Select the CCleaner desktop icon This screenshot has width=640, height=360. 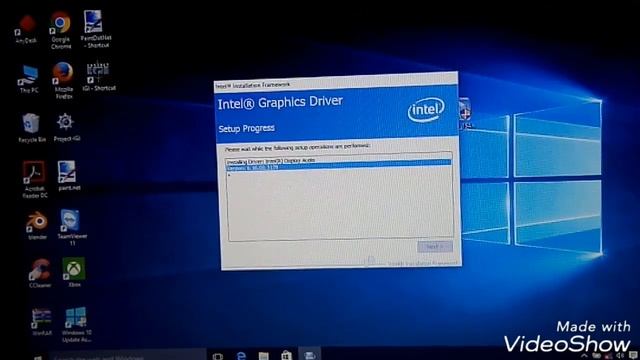tap(40, 273)
